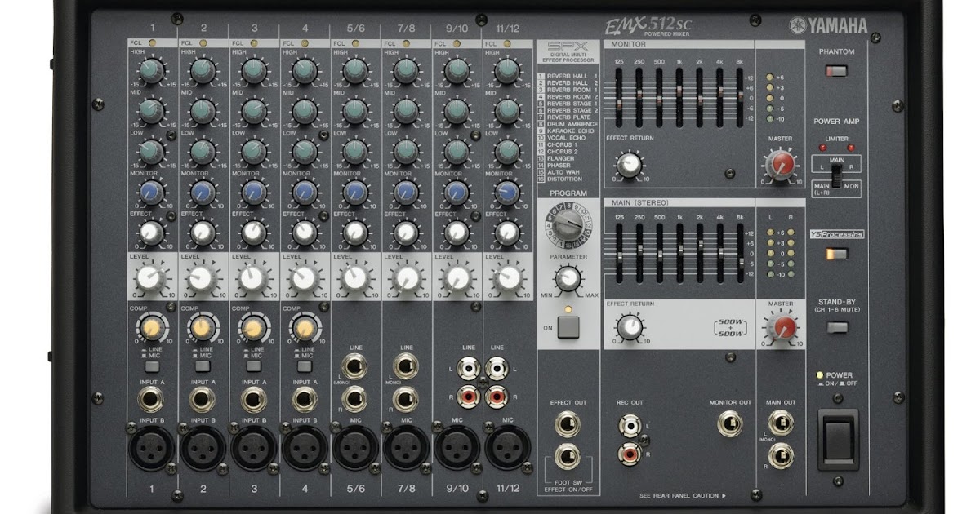Click 'DISTORTION' in effect list

(564, 179)
